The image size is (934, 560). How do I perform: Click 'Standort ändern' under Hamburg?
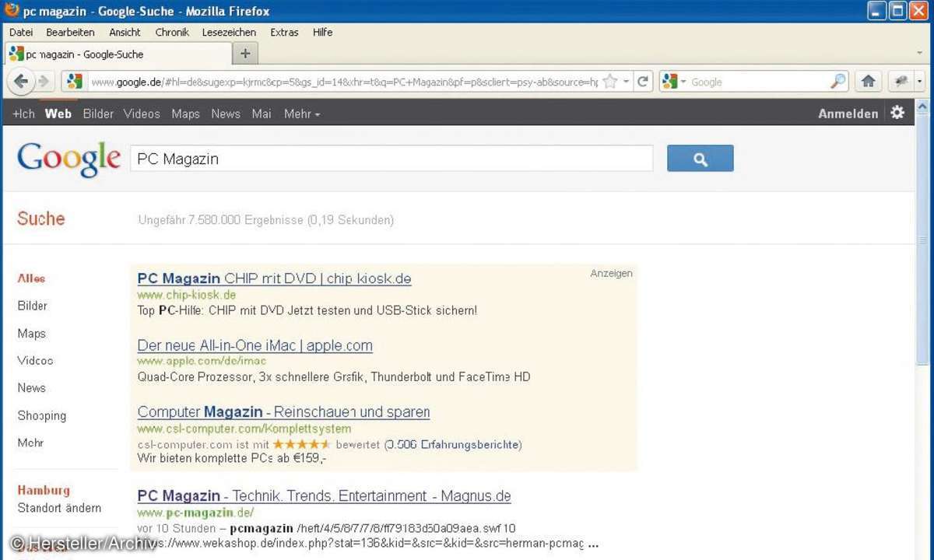[x=59, y=508]
